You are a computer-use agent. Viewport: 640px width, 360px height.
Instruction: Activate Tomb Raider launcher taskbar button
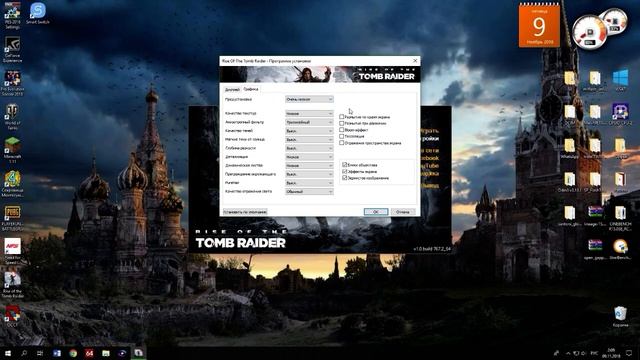click(x=138, y=353)
